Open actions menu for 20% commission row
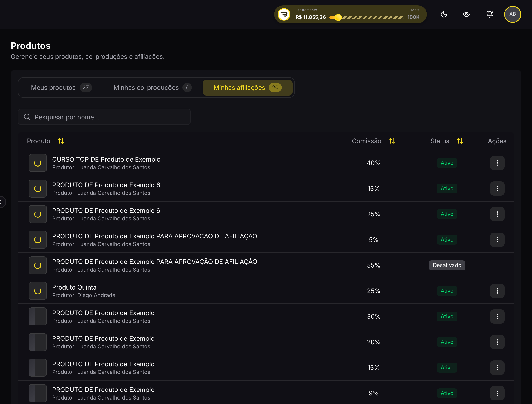The height and width of the screenshot is (404, 532). pos(497,342)
